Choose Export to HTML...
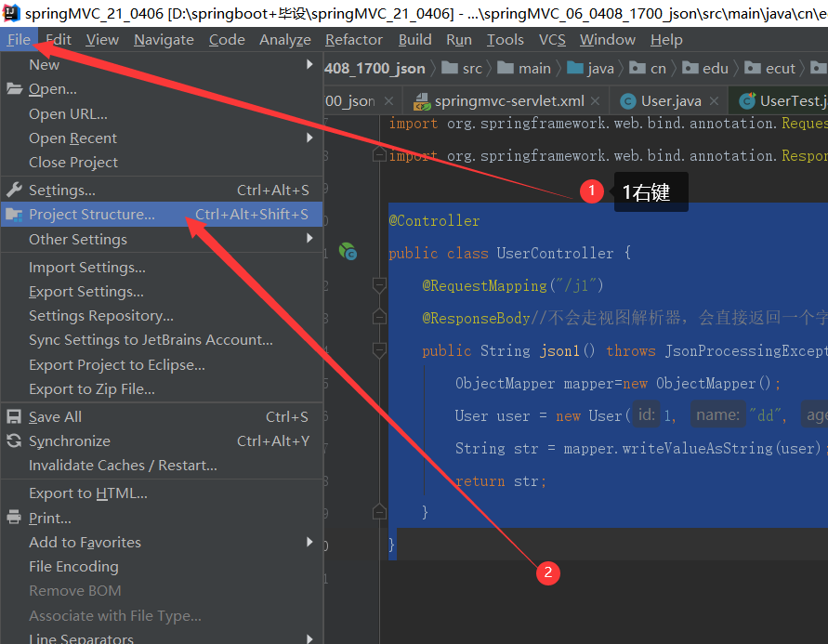The height and width of the screenshot is (644, 828). coord(162,493)
